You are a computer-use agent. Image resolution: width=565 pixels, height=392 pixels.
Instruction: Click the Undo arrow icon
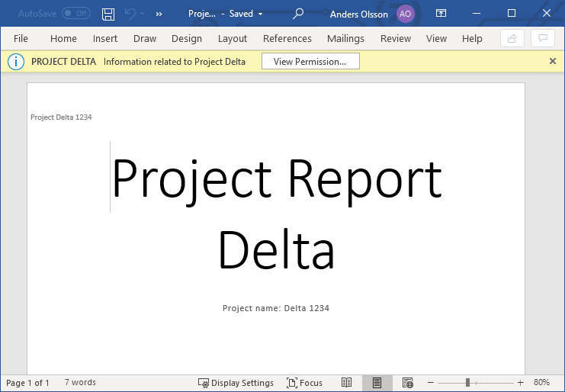[x=130, y=14]
